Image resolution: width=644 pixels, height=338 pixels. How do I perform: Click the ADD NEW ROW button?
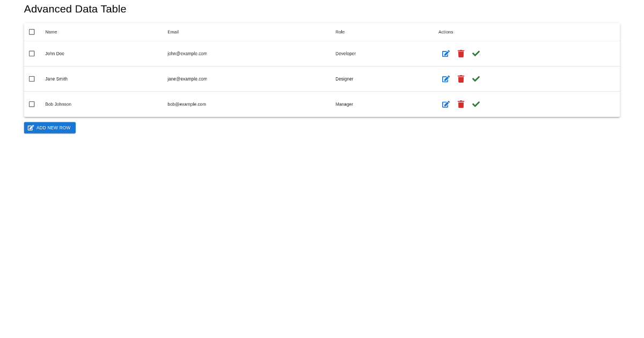click(x=49, y=127)
